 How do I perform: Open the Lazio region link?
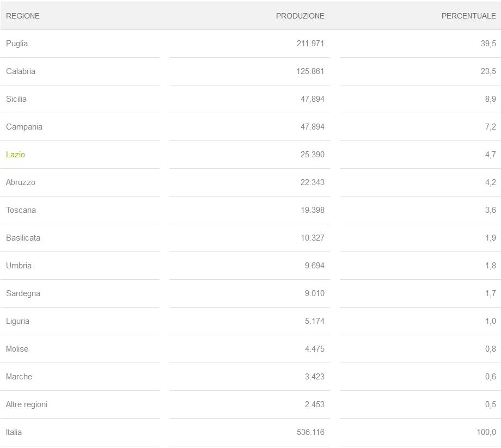pyautogui.click(x=15, y=155)
